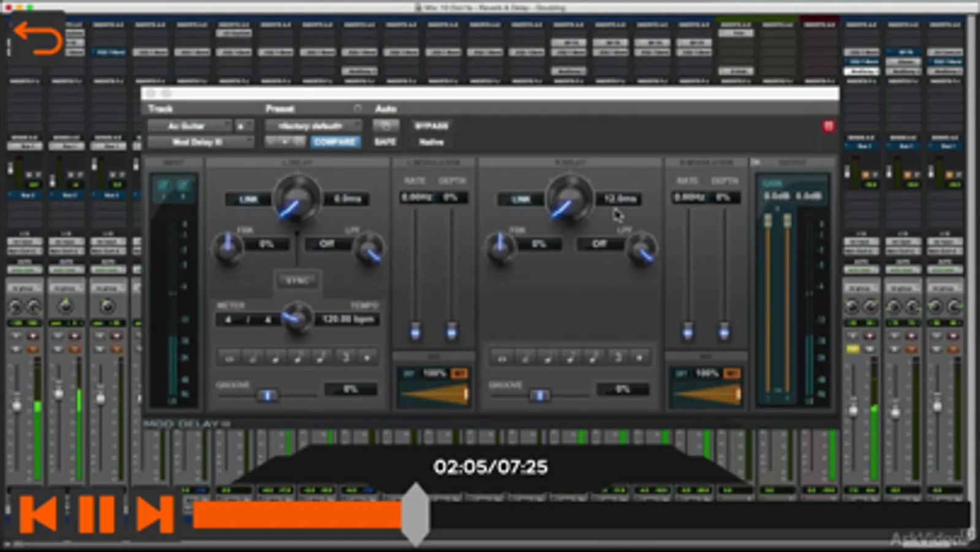This screenshot has width=980, height=552.
Task: Select half note in right delay
Action: pos(525,357)
